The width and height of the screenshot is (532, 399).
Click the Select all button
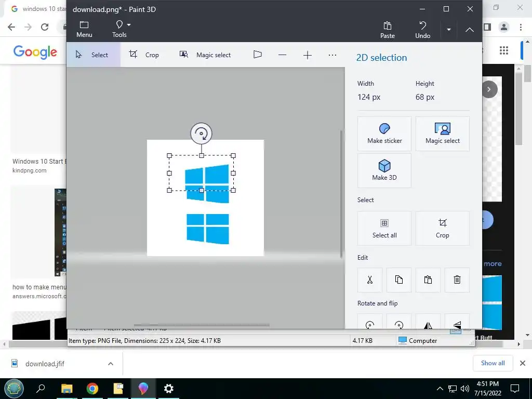click(384, 228)
